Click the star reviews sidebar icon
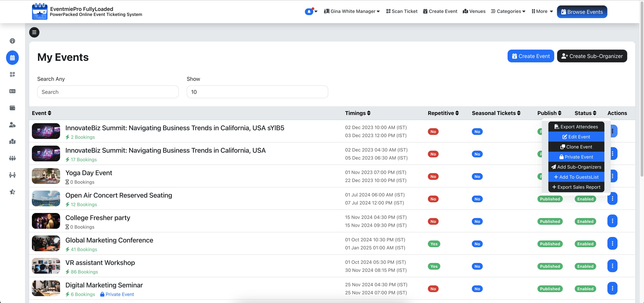This screenshot has height=303, width=644. coord(12,192)
